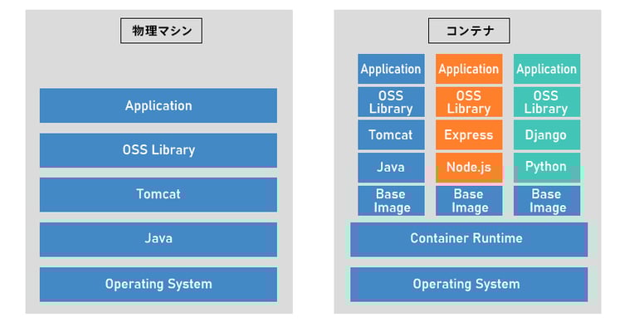Click the 物理マシン title label
The width and height of the screenshot is (644, 322).
pos(161,31)
